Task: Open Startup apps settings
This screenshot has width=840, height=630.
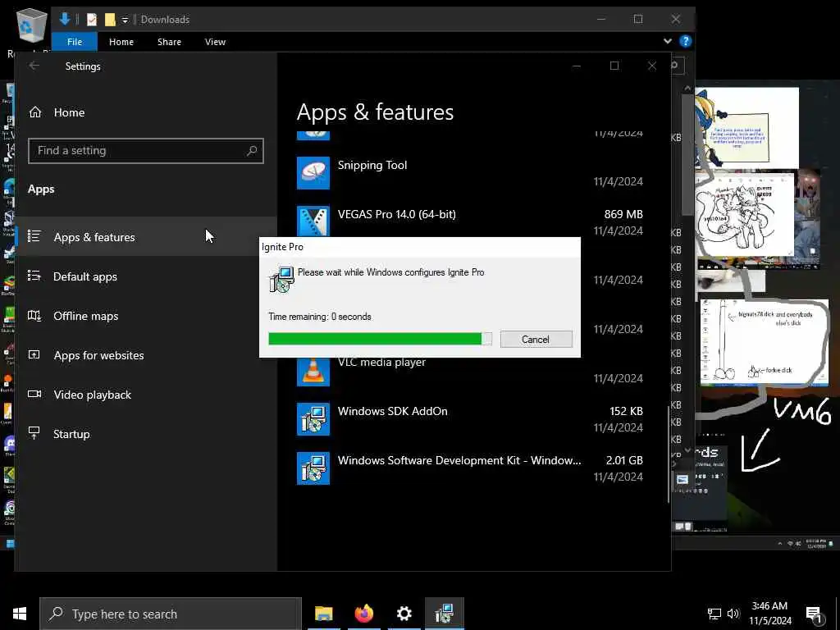Action: 71,434
